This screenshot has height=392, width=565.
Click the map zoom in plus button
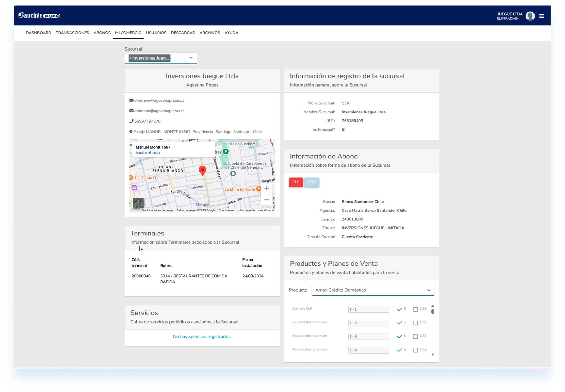point(267,188)
